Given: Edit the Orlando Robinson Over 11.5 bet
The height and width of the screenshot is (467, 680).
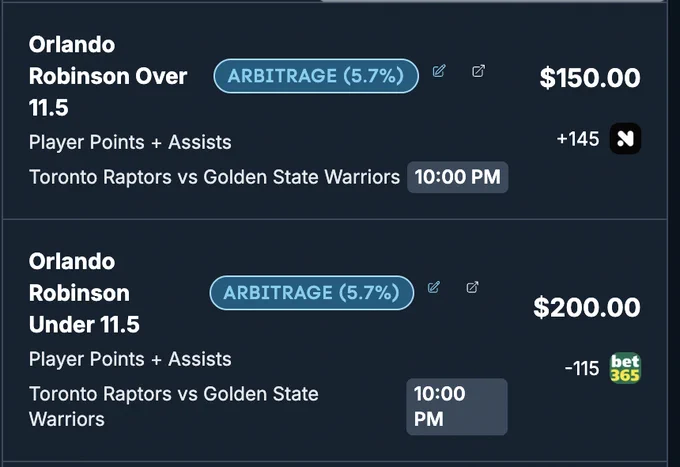Looking at the screenshot, I should [439, 71].
